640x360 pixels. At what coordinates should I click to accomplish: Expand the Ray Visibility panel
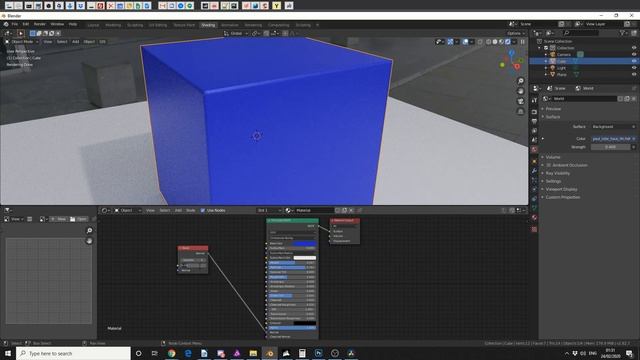pyautogui.click(x=558, y=173)
